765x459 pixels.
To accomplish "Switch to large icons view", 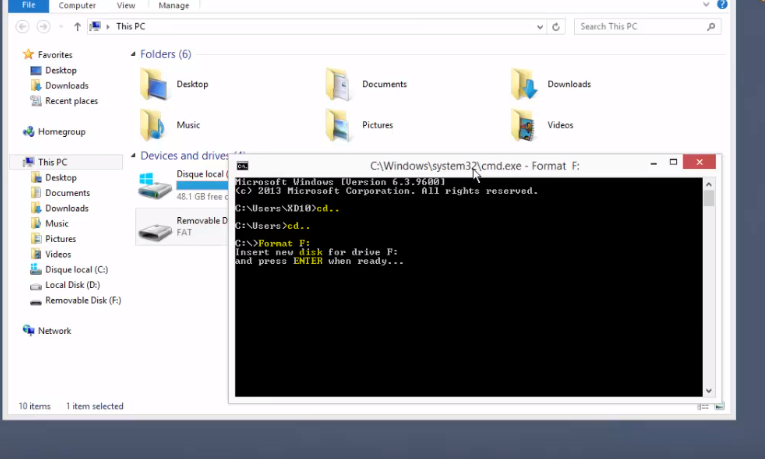I will 719,406.
